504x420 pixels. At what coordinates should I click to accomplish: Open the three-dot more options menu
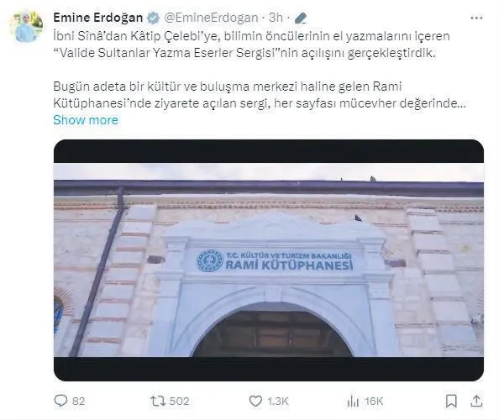[x=476, y=18]
